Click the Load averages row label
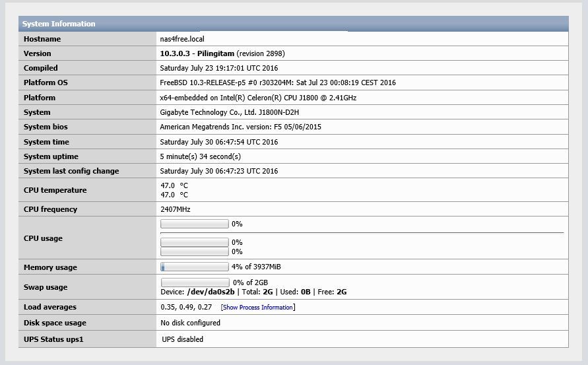Screen dimensions: 588x365 coord(50,307)
